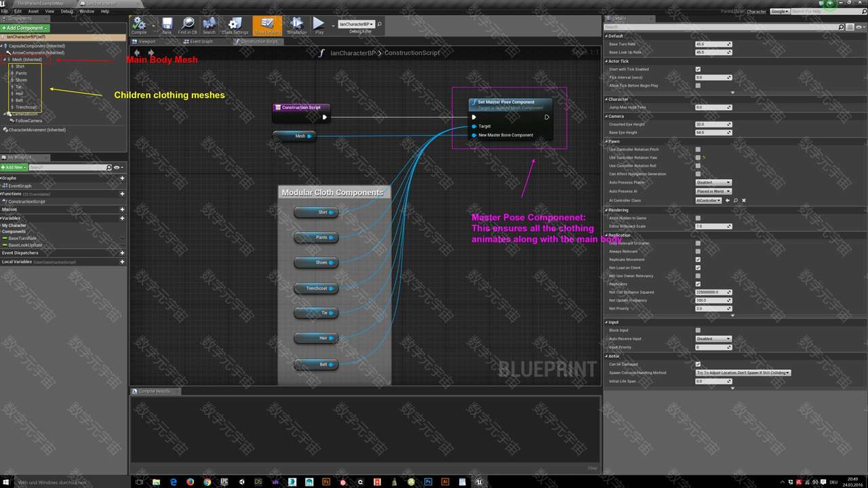The image size is (868, 488).
Task: Click the add Event Dispatchers plus icon
Action: click(x=122, y=253)
